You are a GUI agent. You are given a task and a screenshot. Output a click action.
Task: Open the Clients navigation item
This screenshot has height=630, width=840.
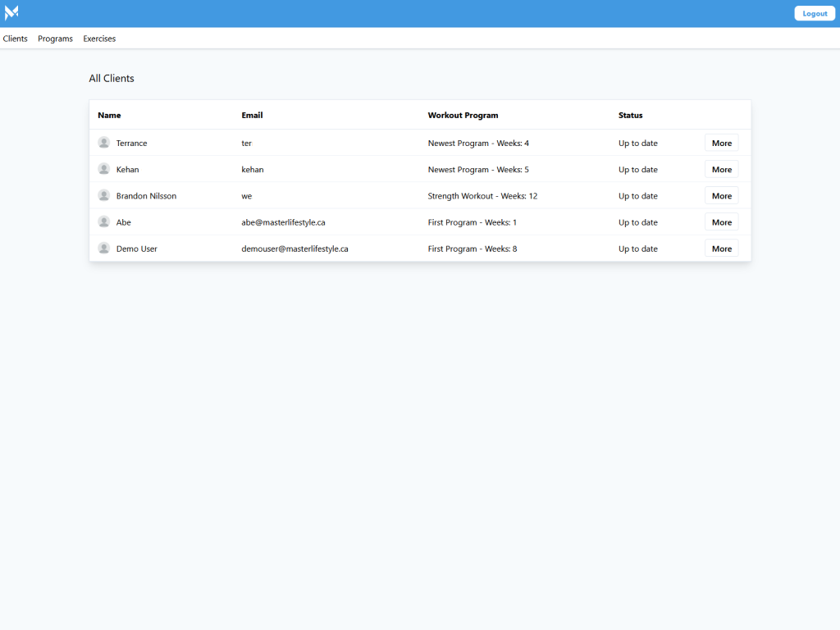[x=15, y=39]
